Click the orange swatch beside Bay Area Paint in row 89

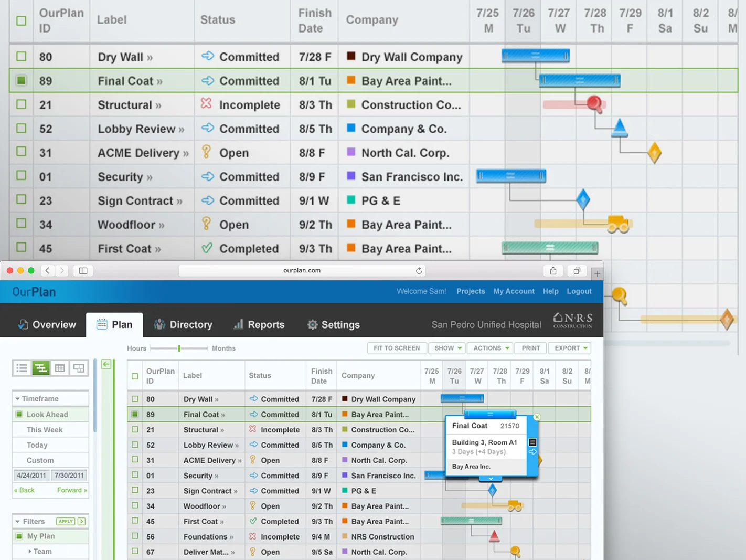point(345,414)
